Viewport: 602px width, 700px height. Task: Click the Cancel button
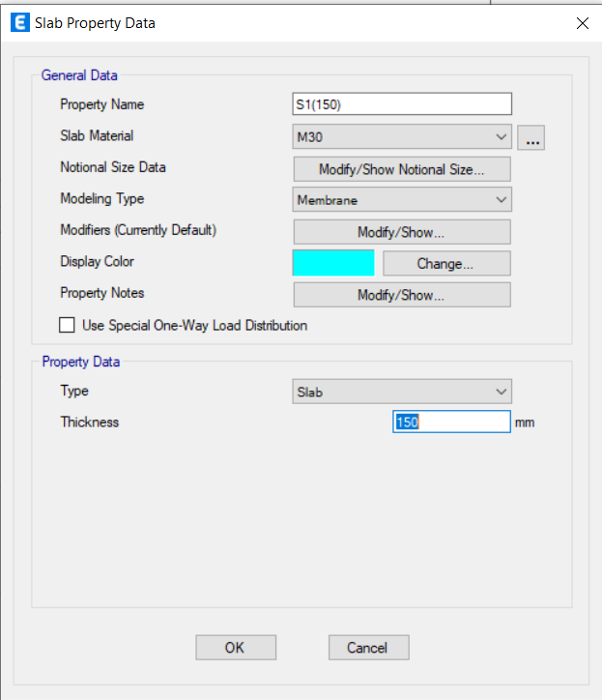tap(368, 648)
